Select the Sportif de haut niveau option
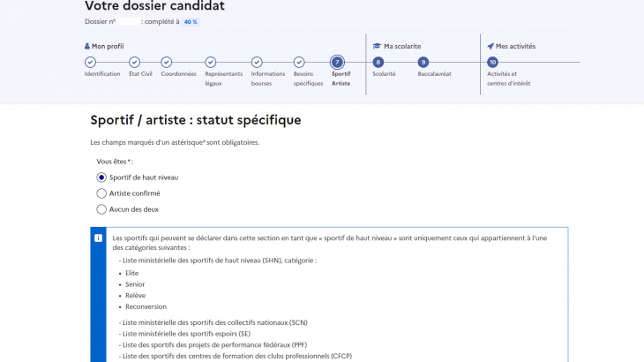The width and height of the screenshot is (644, 362). pos(101,177)
